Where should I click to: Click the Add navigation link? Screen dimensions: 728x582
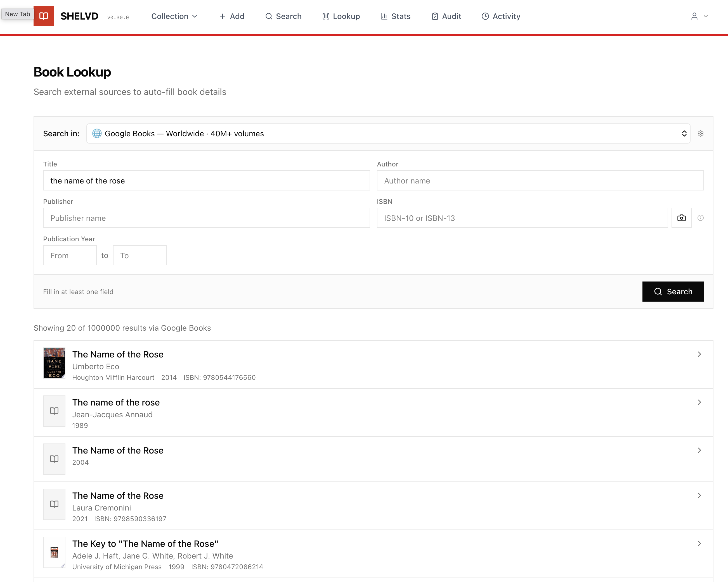click(232, 16)
